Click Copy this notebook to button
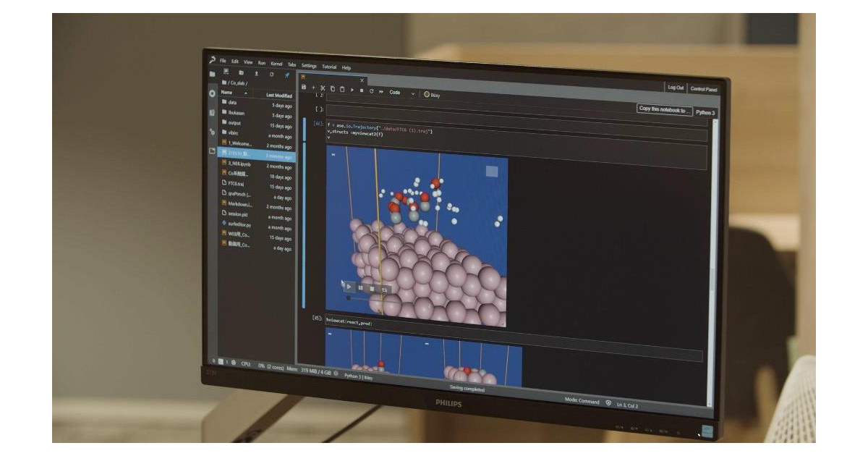Viewport: 868px width, 456px height. point(664,109)
